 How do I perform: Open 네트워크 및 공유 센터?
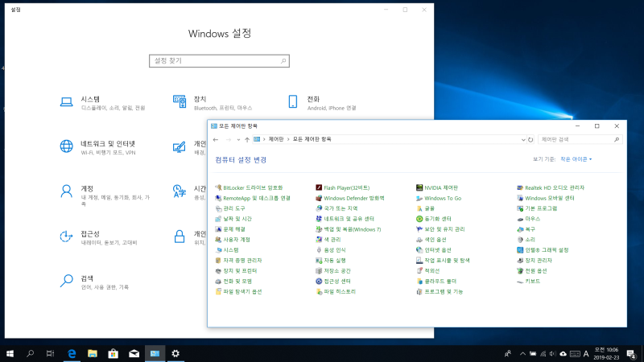click(345, 219)
